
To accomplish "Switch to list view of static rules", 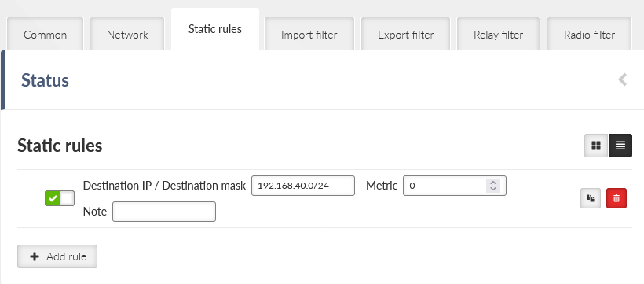I will [620, 146].
